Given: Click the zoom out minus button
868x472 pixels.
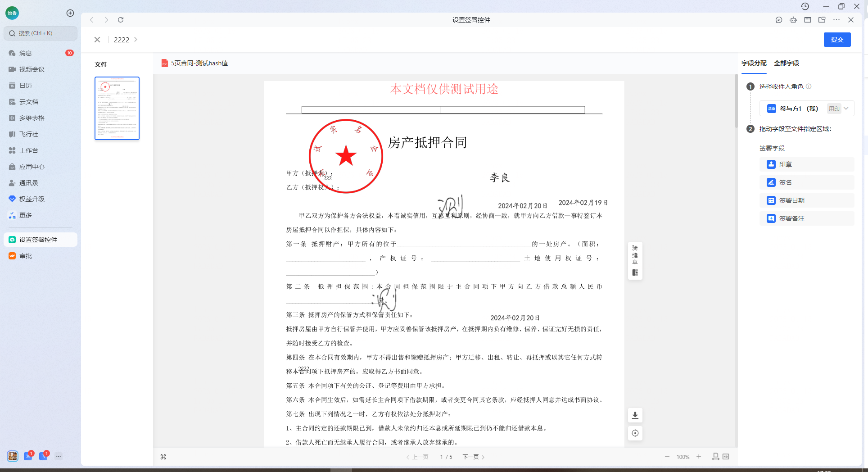Looking at the screenshot, I should point(667,457).
